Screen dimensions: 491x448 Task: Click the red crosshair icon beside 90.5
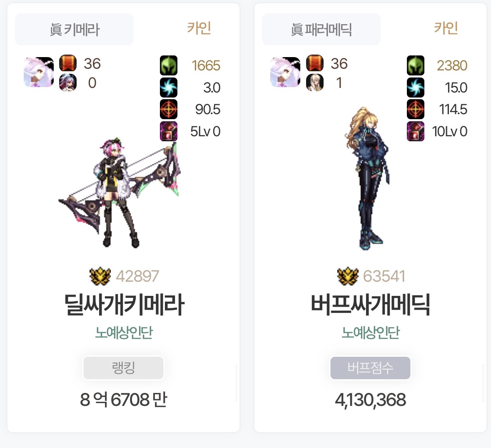[169, 109]
